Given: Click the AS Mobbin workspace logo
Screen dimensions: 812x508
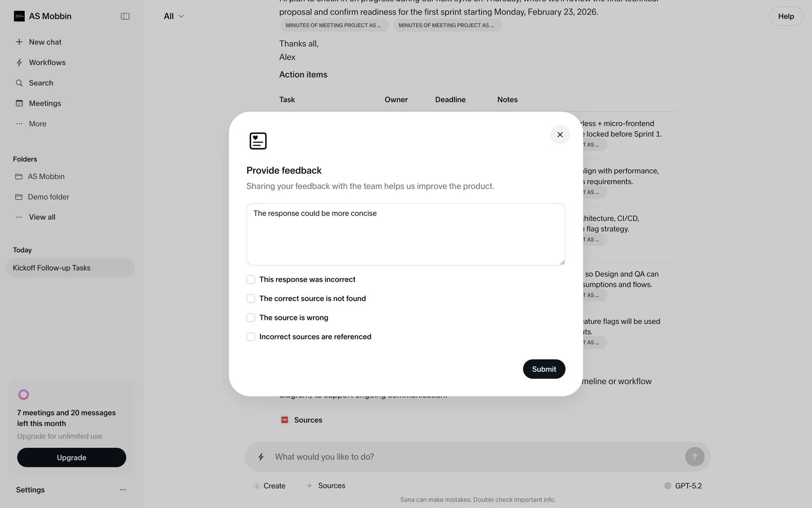Looking at the screenshot, I should click(19, 16).
